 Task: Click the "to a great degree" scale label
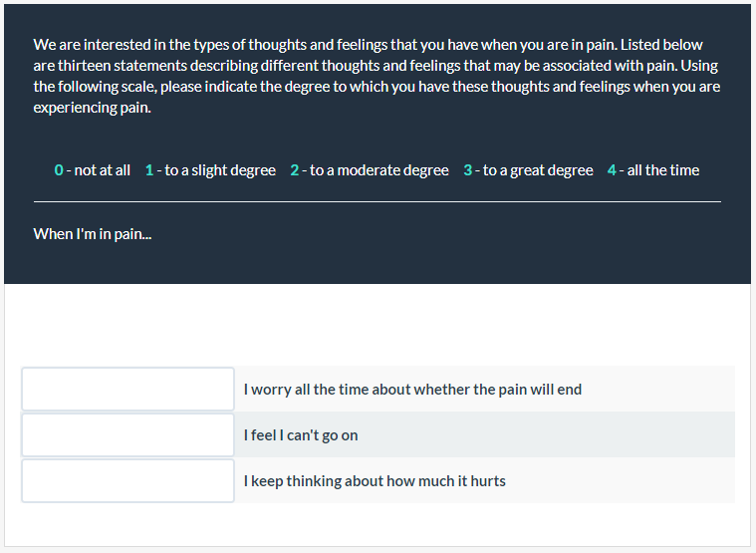(538, 170)
